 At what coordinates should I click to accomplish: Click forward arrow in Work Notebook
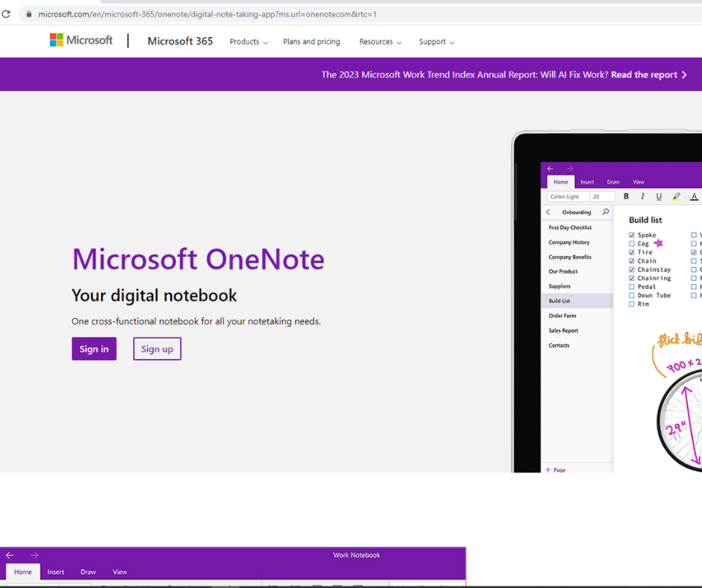[34, 555]
